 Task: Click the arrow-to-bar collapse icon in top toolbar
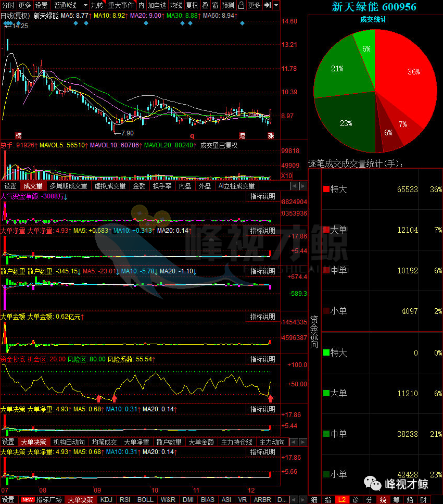point(267,5)
